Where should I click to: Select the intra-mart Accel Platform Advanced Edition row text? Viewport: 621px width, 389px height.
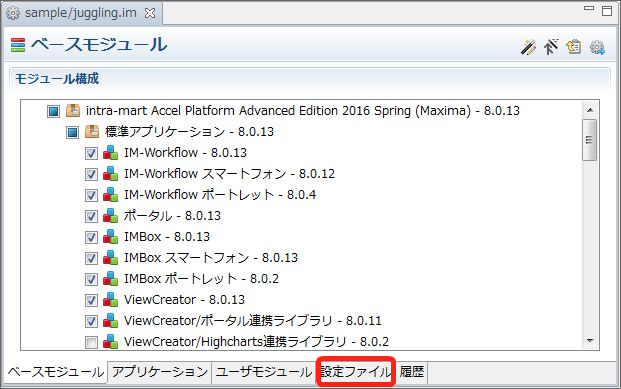tap(303, 111)
